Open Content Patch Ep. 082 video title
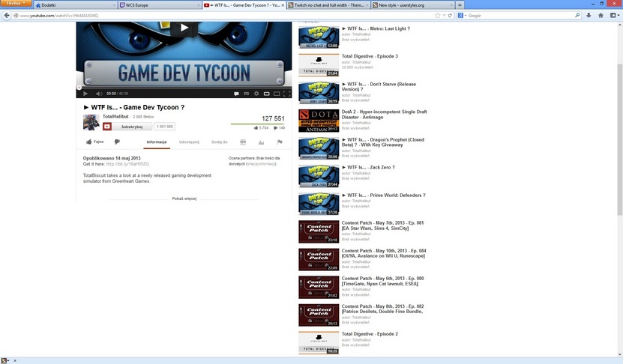Image resolution: width=623 pixels, height=364 pixels. (x=382, y=309)
